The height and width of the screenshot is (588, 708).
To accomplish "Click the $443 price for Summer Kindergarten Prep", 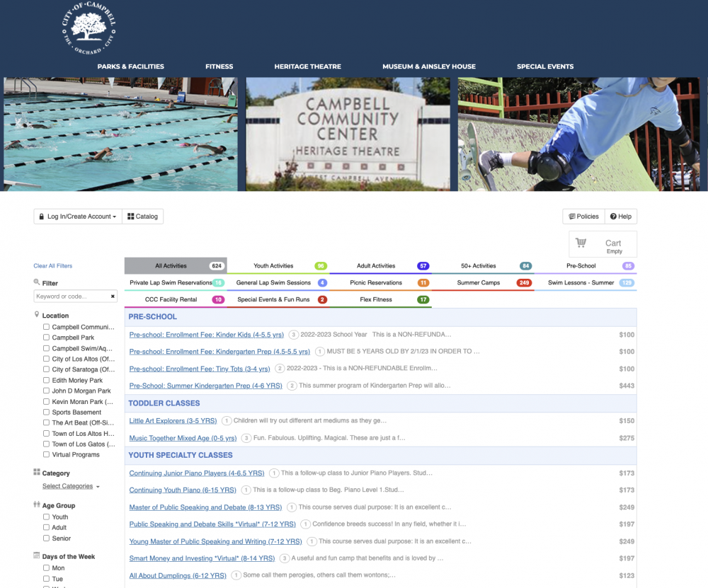I will point(627,386).
